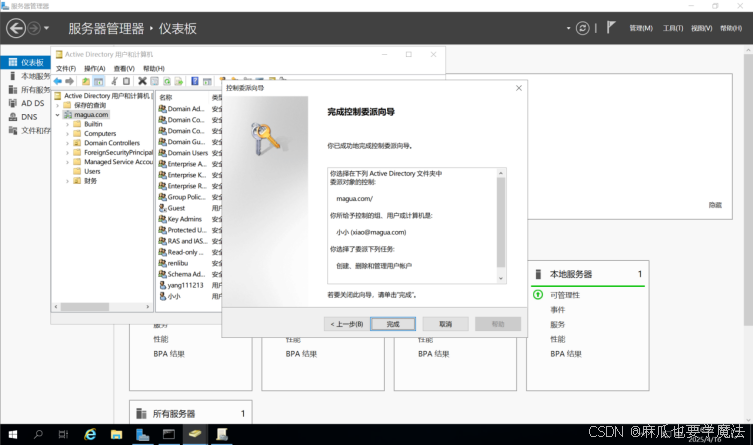Viewport: 753px width, 446px height.
Task: Collapse the magua.com domain node
Action: point(58,115)
